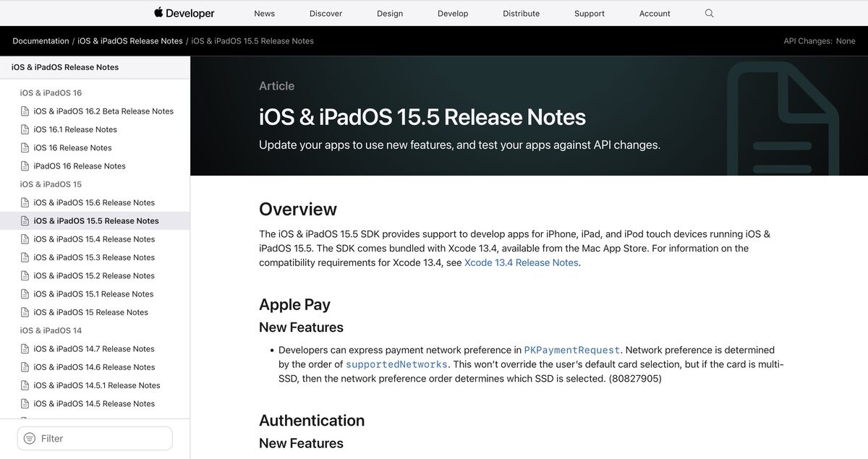The image size is (868, 459).
Task: Click the document icon beside iOS & iPadOS 14.7
Action: (x=25, y=349)
